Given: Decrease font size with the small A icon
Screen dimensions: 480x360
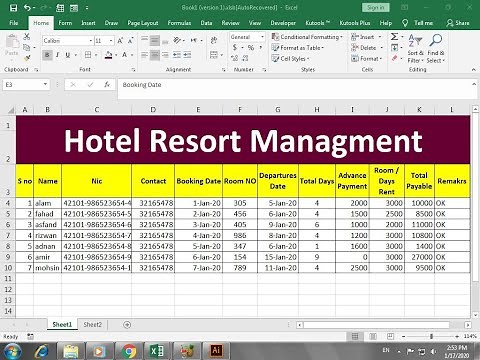Looking at the screenshot, I should point(131,41).
